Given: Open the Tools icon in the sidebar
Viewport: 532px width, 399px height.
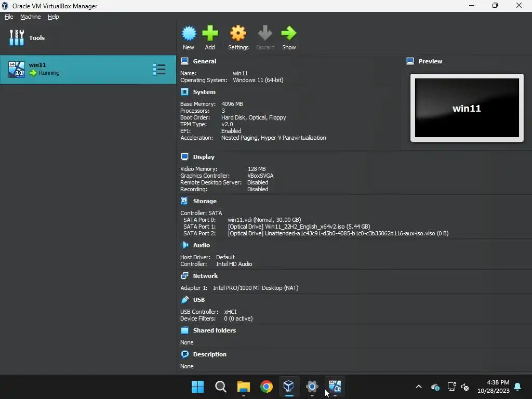Looking at the screenshot, I should click(17, 37).
